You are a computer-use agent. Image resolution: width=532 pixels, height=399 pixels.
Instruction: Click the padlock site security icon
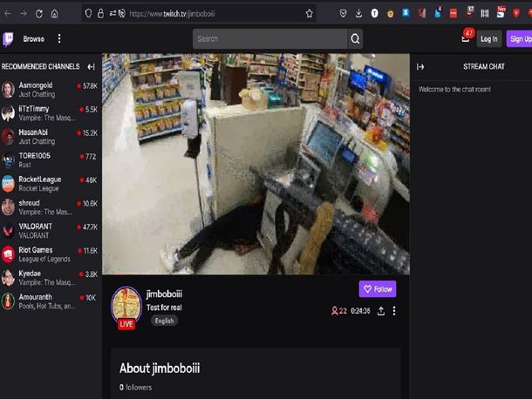tap(100, 14)
